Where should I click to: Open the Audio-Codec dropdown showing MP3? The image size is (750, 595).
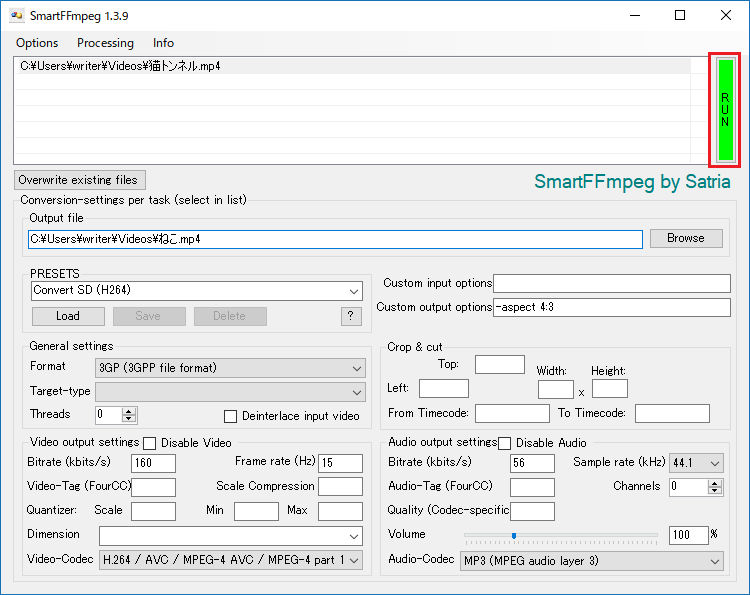coord(592,561)
